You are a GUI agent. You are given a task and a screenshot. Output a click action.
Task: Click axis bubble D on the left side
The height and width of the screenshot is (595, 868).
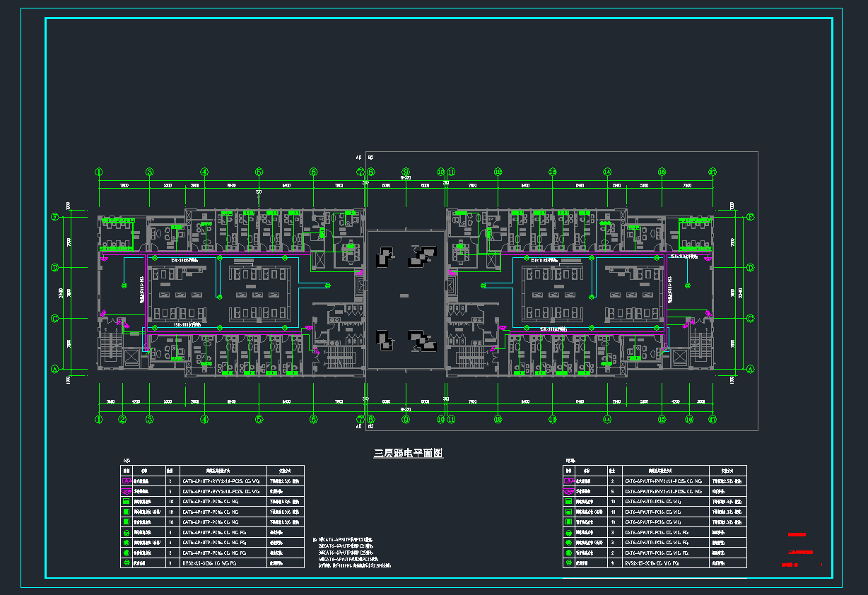click(54, 268)
